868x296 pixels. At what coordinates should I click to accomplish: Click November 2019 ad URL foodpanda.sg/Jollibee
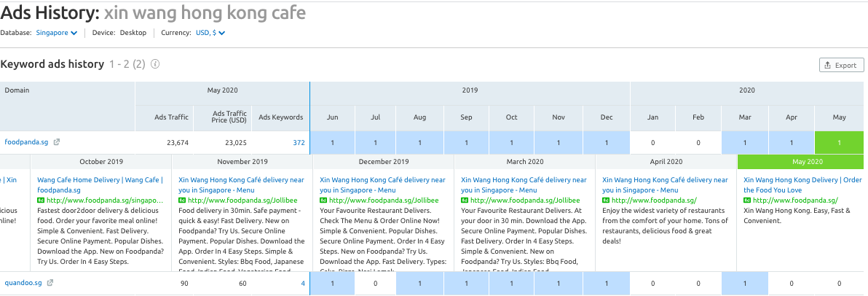click(242, 200)
